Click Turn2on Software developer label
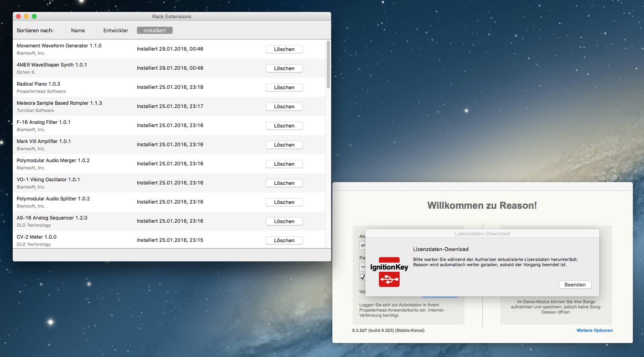Image resolution: width=644 pixels, height=357 pixels. (35, 111)
